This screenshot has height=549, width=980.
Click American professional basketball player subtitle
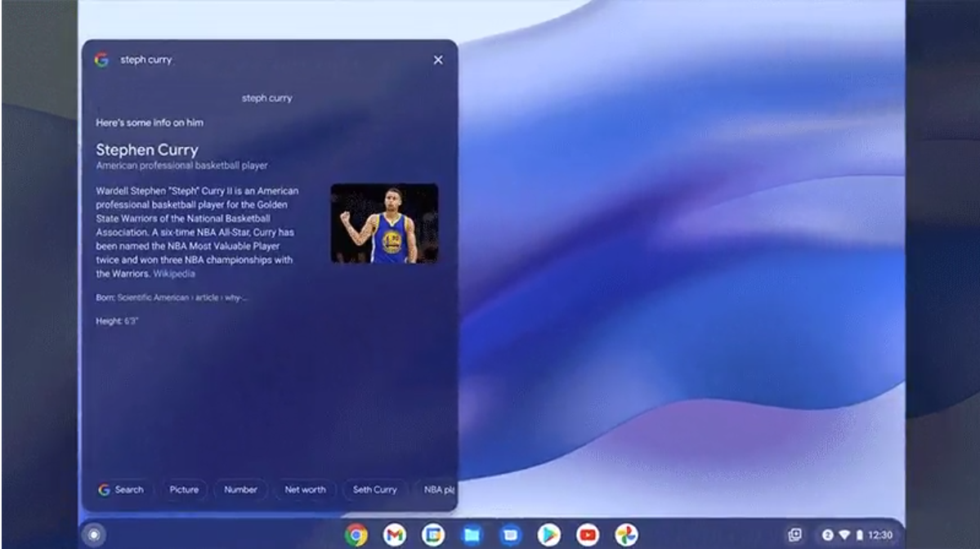pos(182,166)
